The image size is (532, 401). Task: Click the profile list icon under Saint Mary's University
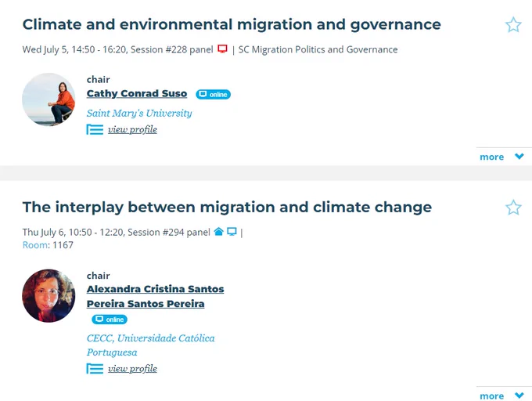click(x=95, y=130)
